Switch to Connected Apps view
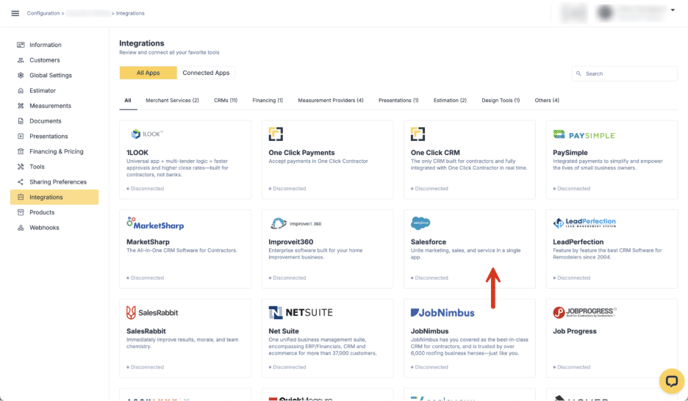Viewport: 688px width, 401px height. [205, 73]
